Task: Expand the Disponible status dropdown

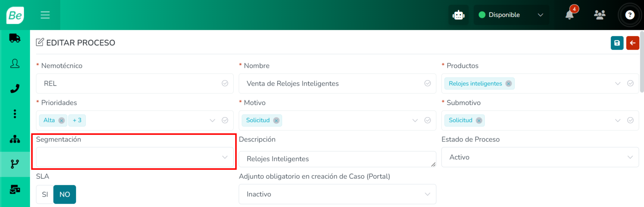Action: pos(511,15)
